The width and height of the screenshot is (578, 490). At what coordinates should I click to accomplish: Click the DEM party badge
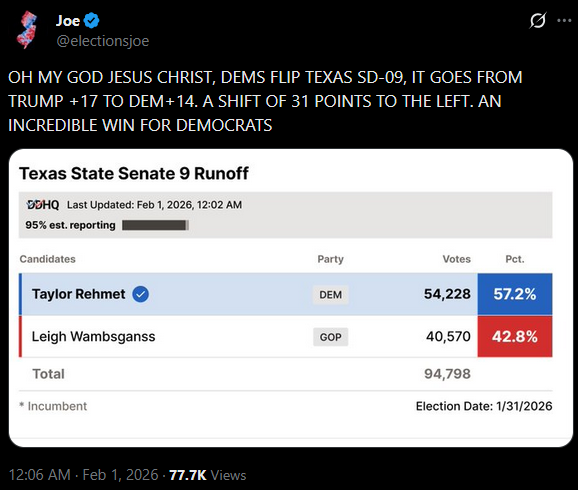coord(330,295)
